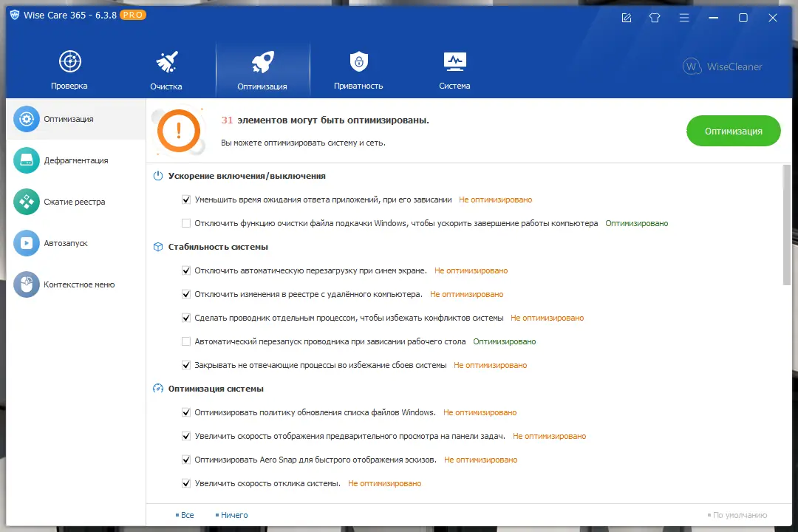Open the hamburger menu in title bar
The height and width of the screenshot is (532, 798).
(684, 17)
